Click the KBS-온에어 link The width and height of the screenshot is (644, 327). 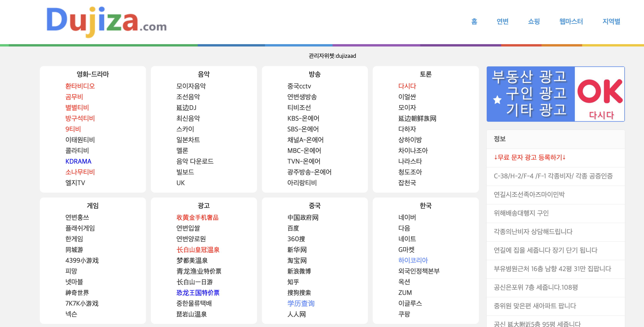[303, 118]
